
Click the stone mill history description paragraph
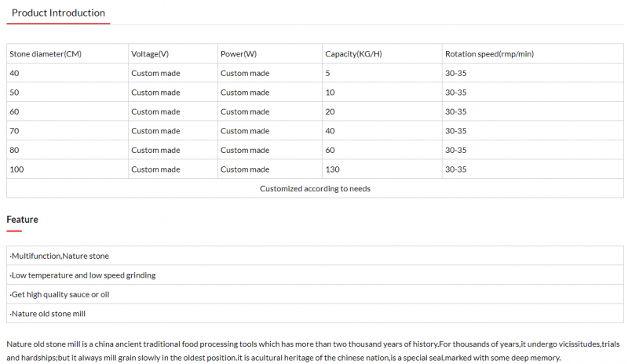coord(312,351)
